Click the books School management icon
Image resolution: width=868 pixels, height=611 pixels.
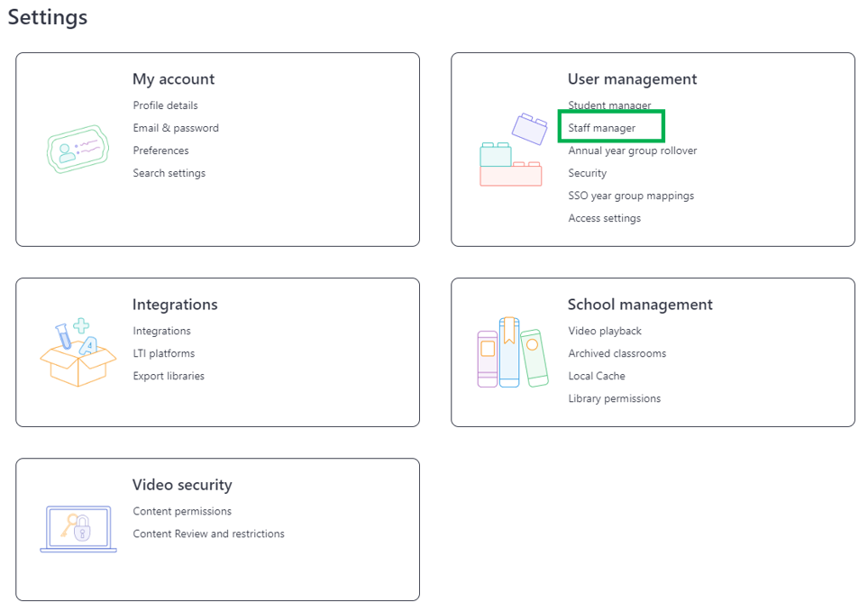pyautogui.click(x=513, y=352)
